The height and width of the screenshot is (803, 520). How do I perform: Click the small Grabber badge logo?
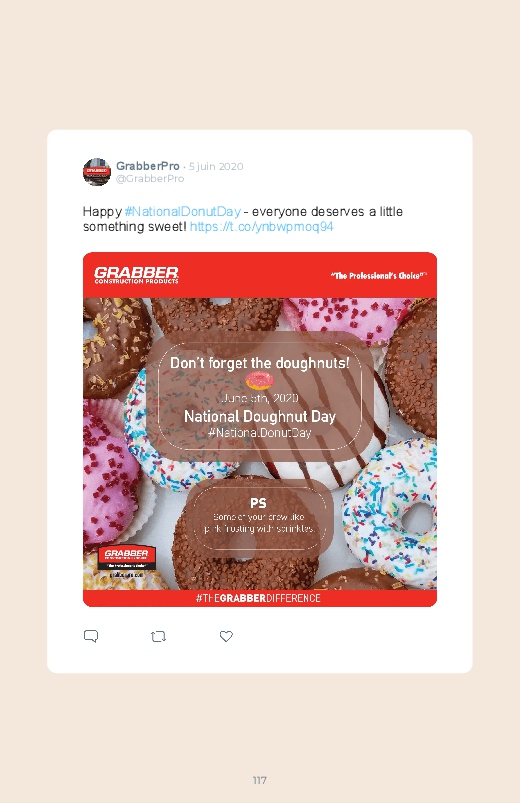click(x=127, y=557)
